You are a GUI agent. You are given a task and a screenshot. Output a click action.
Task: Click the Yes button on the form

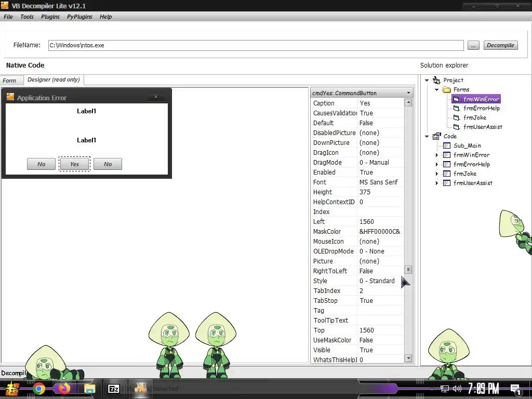(75, 164)
